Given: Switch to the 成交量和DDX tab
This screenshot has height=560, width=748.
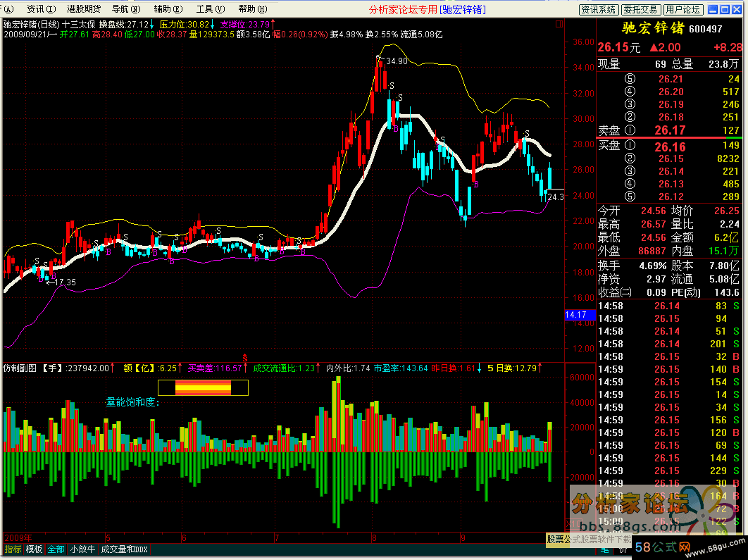Looking at the screenshot, I should point(124,549).
